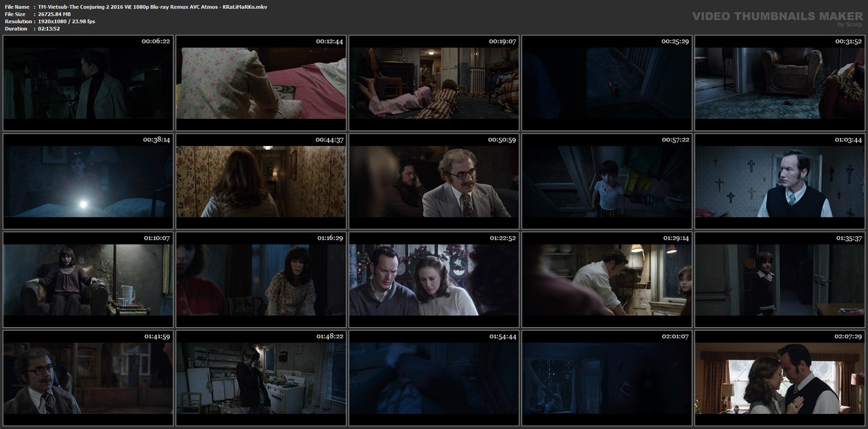Image resolution: width=868 pixels, height=429 pixels.
Task: Click the file name text ending KRaLiMaRKo.mkv
Action: 153,7
